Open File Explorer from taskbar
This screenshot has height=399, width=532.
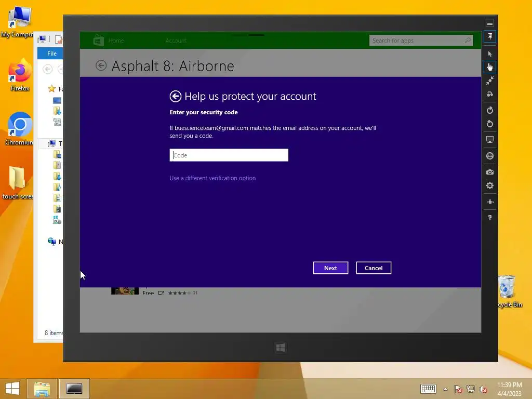tap(42, 389)
